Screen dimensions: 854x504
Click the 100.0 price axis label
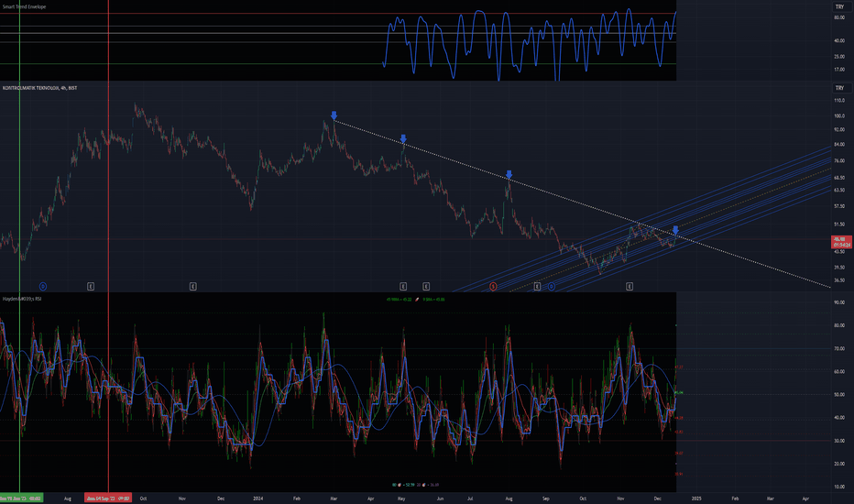click(x=839, y=116)
